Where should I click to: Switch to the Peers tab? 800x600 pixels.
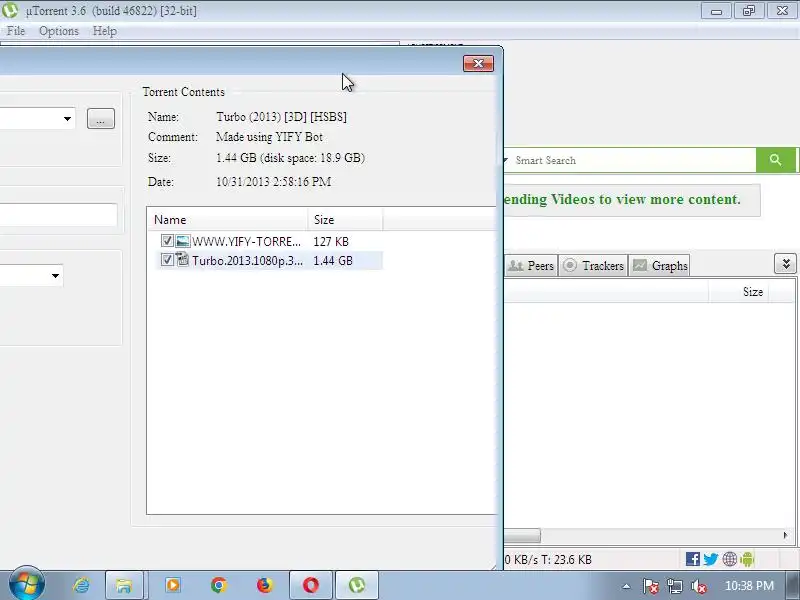532,265
